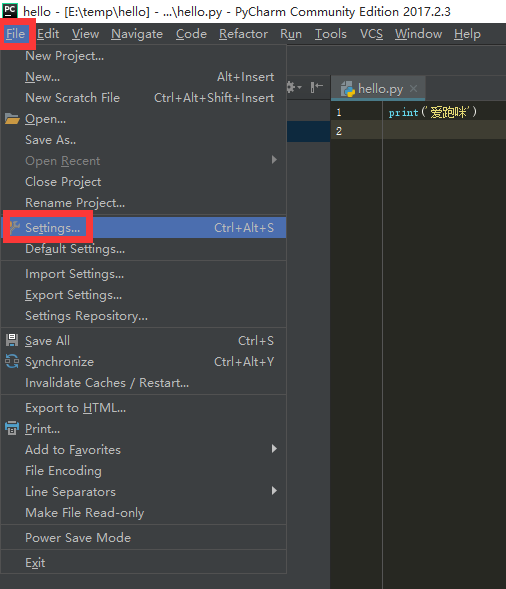Choose Default Settings... entry
This screenshot has height=589, width=506.
tap(143, 249)
